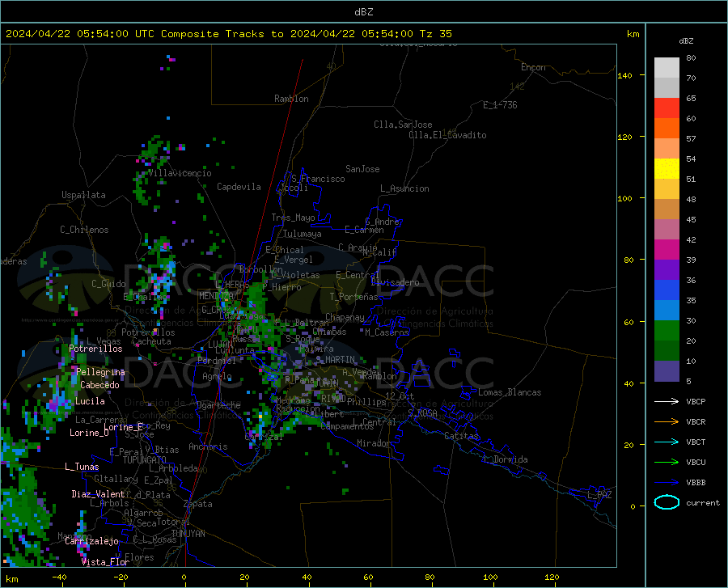Click the Uspallata map label
This screenshot has width=728, height=588.
click(x=83, y=195)
